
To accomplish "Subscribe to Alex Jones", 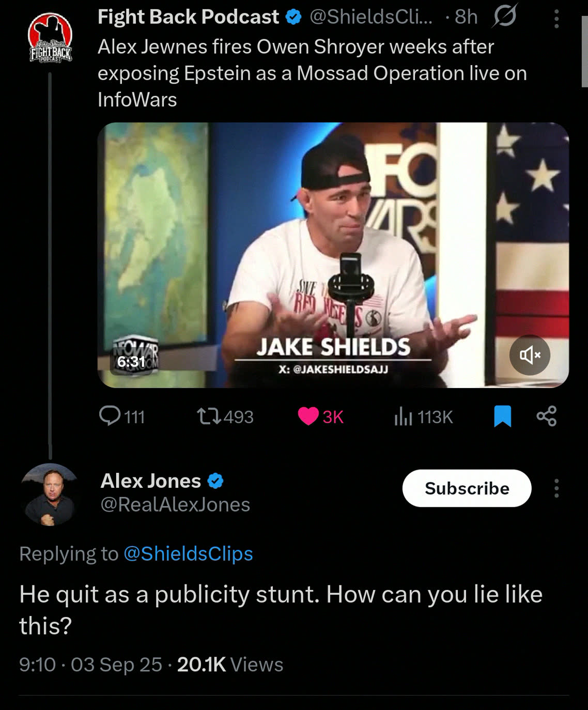I will pyautogui.click(x=467, y=488).
